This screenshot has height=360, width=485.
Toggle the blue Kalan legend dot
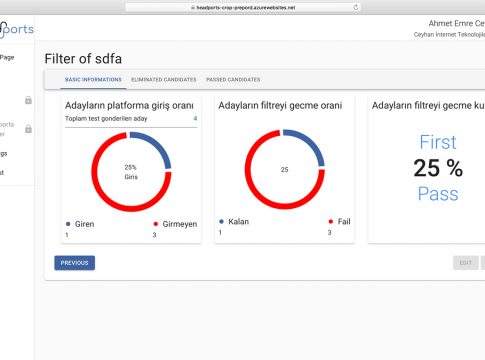click(x=221, y=221)
